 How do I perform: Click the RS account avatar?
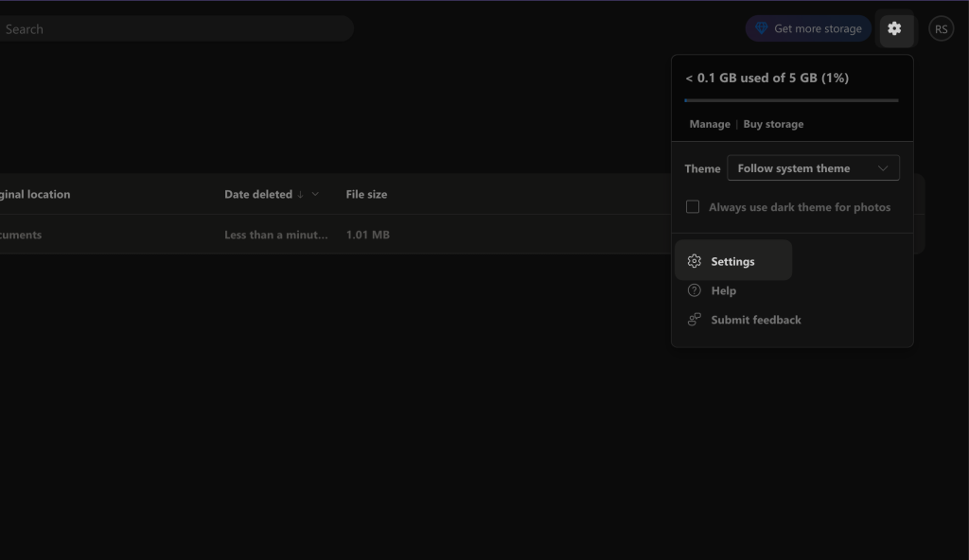(x=940, y=28)
